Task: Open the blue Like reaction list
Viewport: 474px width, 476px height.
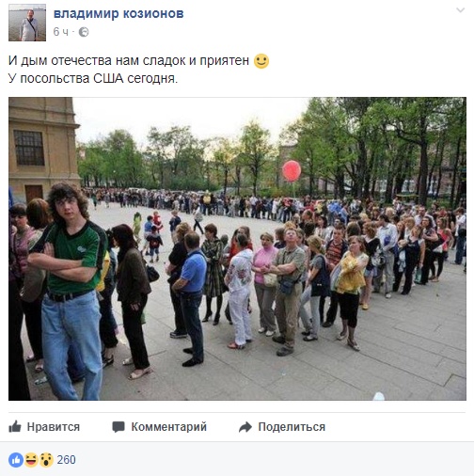Action: click(x=16, y=460)
